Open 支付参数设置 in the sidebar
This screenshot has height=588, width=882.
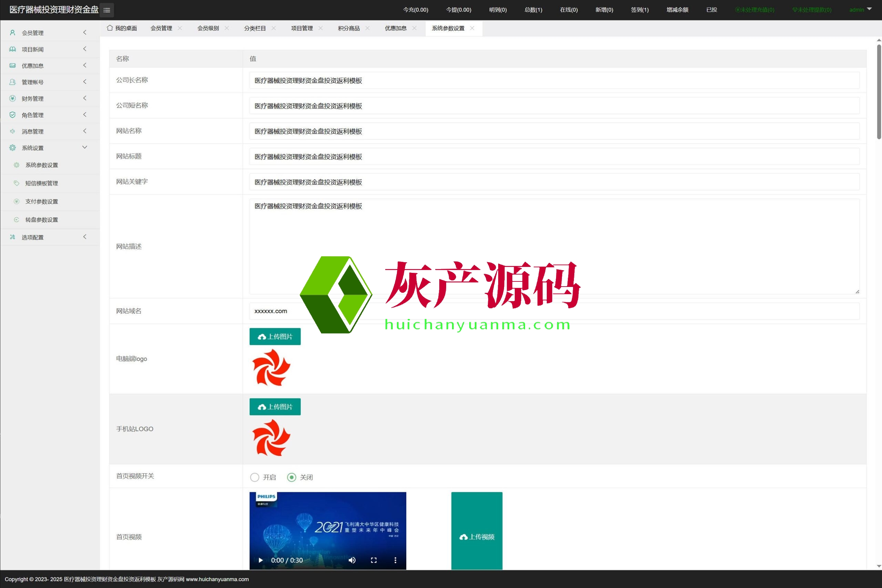42,202
